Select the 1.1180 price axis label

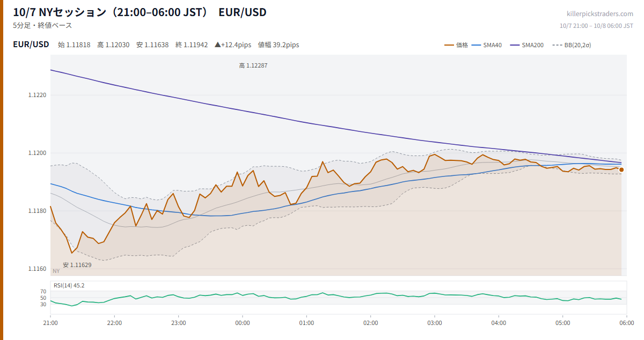coord(38,211)
